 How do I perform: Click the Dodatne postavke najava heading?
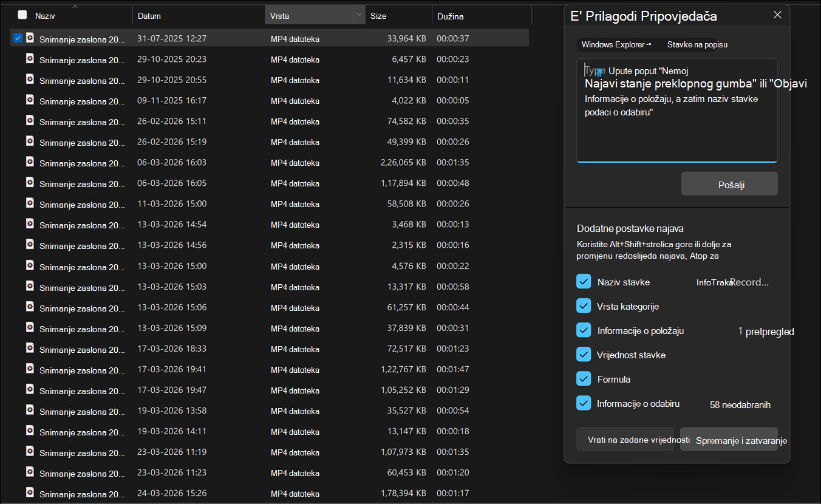[x=630, y=229]
